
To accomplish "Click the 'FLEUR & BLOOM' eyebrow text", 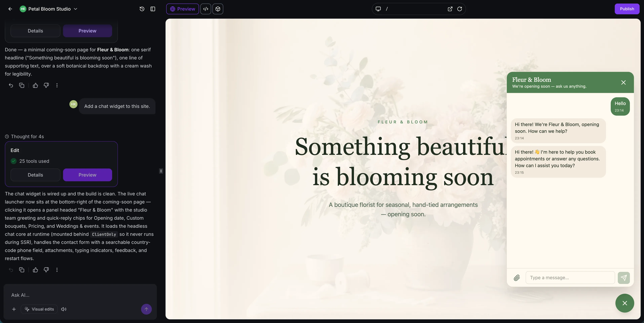I will (403, 122).
